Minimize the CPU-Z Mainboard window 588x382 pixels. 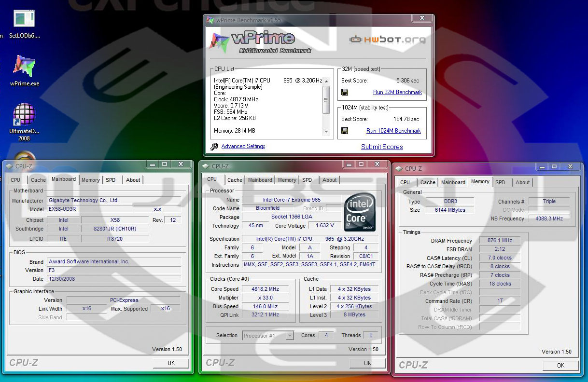(153, 164)
